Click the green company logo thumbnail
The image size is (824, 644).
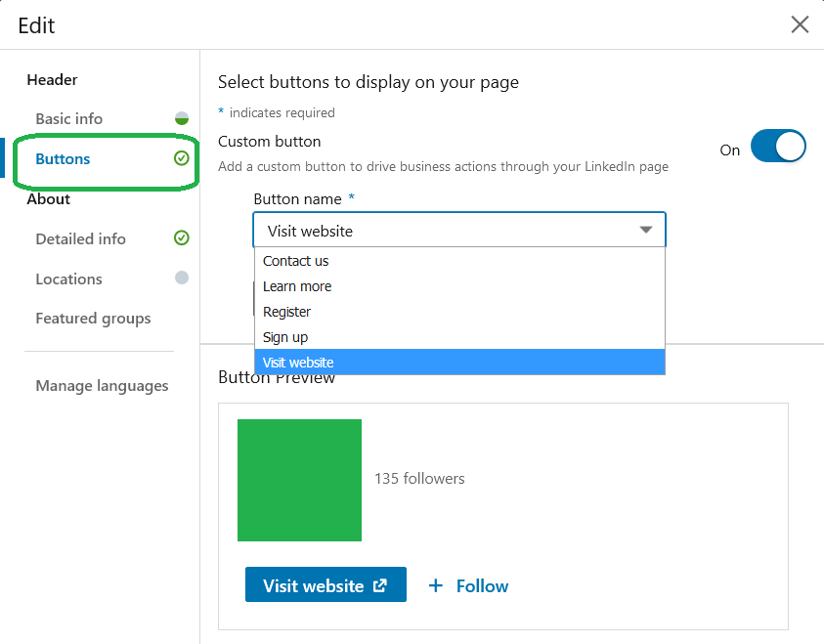tap(299, 480)
